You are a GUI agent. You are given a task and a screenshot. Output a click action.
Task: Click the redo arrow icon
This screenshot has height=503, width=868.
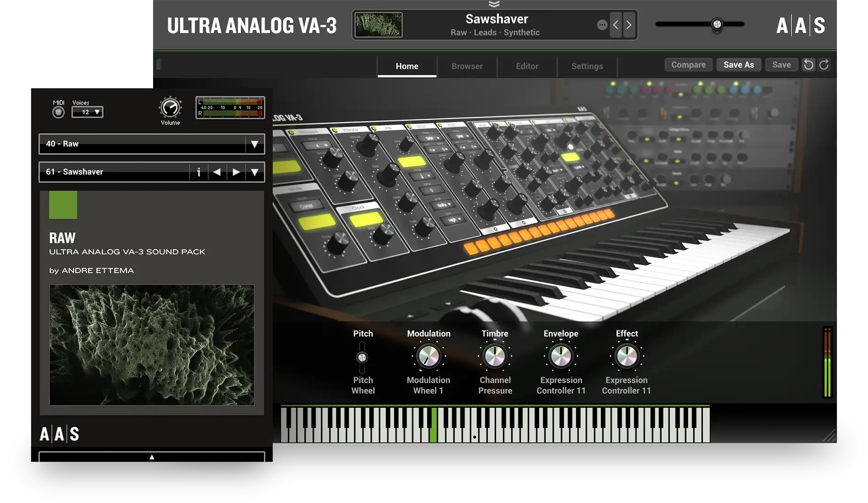(x=824, y=65)
